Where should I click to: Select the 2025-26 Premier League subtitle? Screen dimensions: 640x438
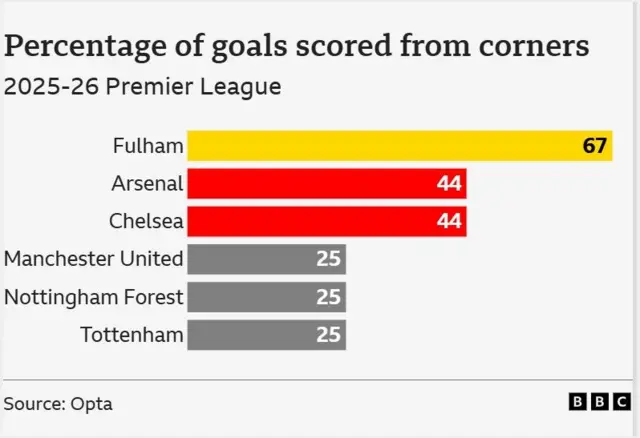click(142, 87)
